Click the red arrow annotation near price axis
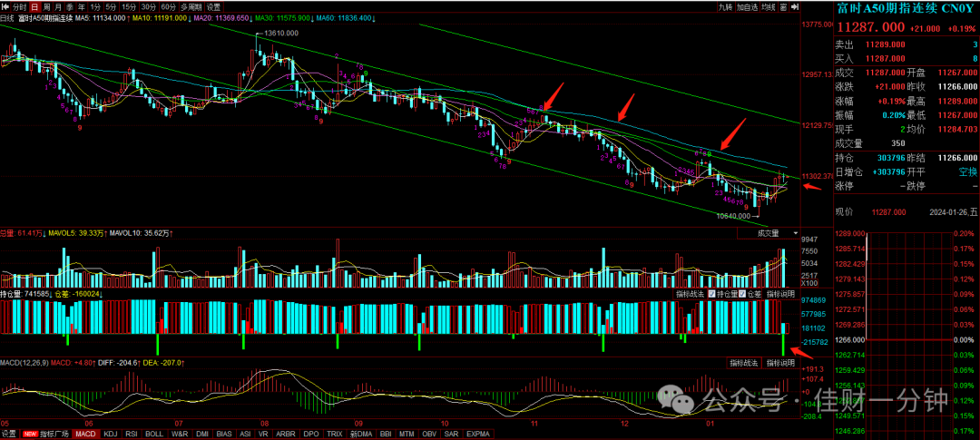980x440 pixels. click(x=812, y=186)
